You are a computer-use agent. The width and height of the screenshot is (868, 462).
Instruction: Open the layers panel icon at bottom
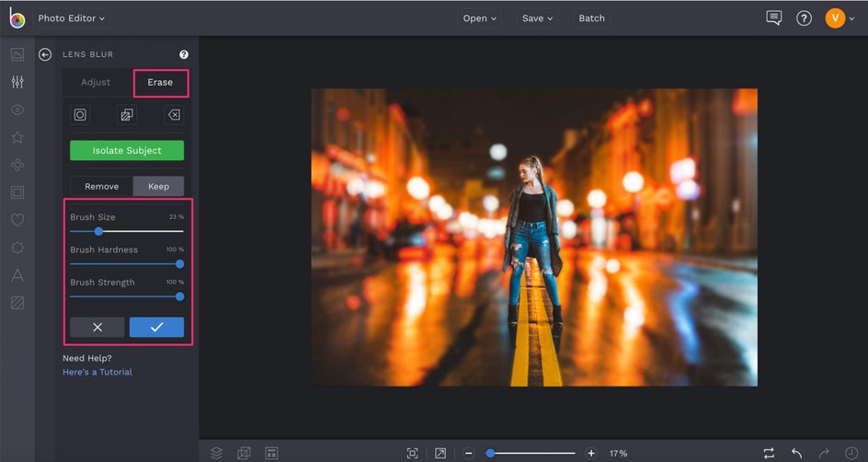tap(217, 453)
